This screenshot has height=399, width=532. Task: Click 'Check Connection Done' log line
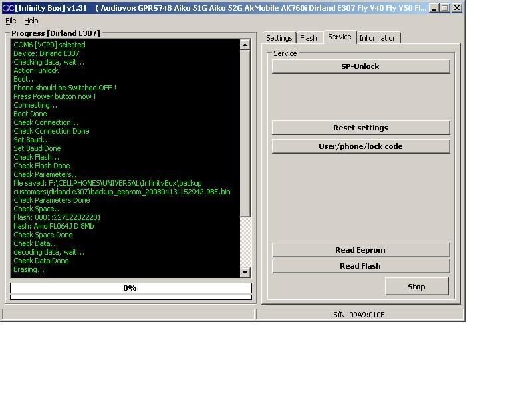point(52,131)
